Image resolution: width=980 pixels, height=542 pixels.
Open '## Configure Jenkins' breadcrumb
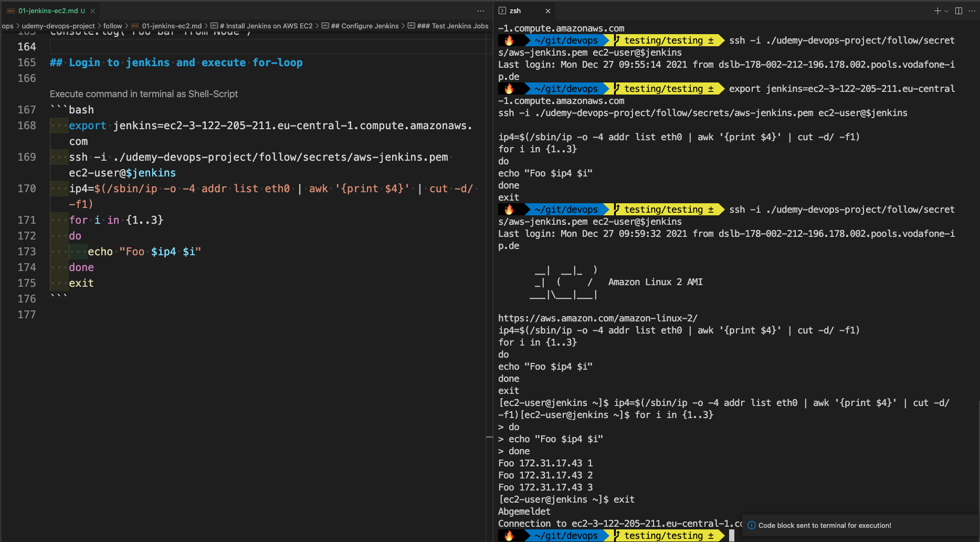(x=365, y=26)
